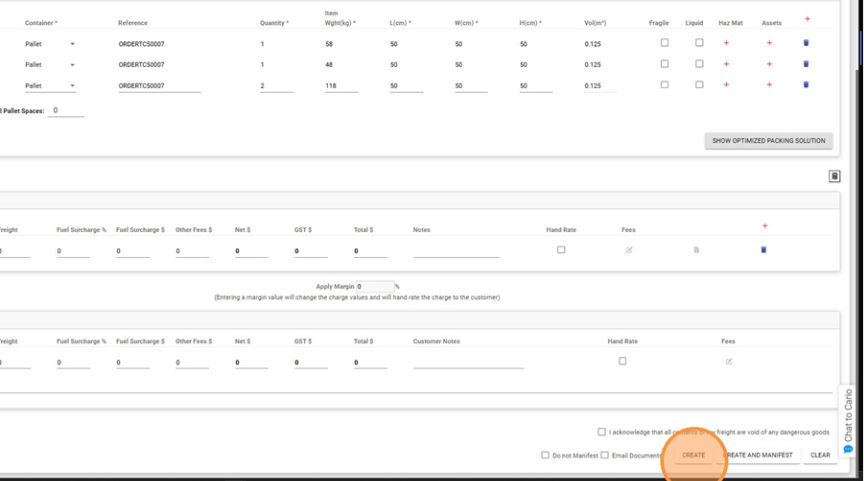Add Assets to the third item row
The image size is (864, 481).
[x=769, y=85]
